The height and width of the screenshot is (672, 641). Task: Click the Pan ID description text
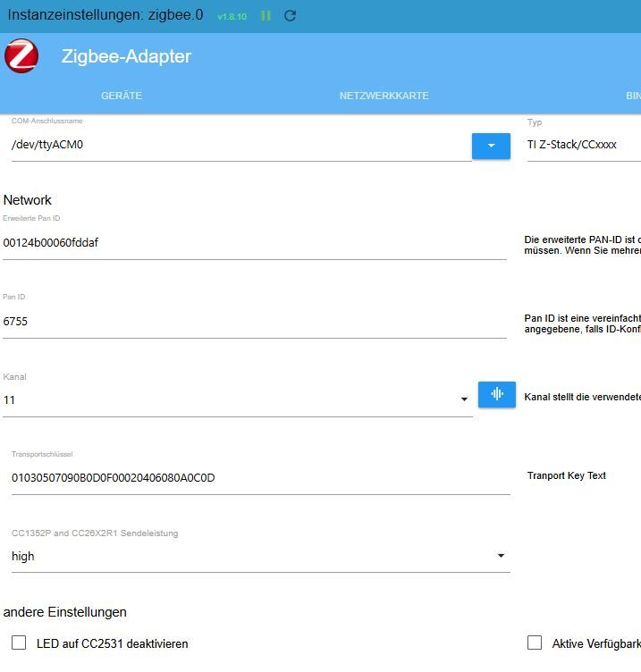(x=582, y=324)
